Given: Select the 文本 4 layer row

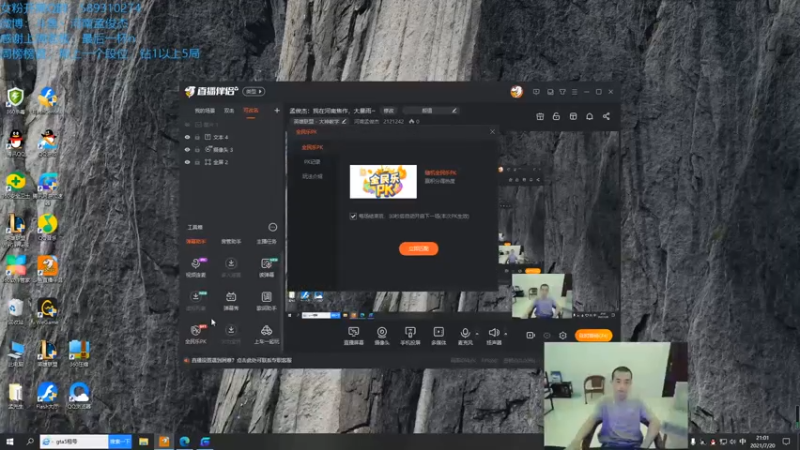Looking at the screenshot, I should pos(233,137).
